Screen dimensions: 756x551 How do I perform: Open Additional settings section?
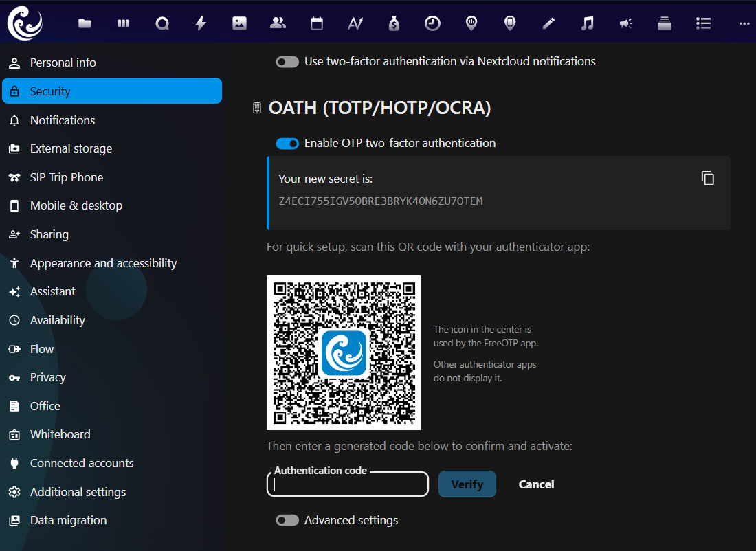click(x=112, y=492)
